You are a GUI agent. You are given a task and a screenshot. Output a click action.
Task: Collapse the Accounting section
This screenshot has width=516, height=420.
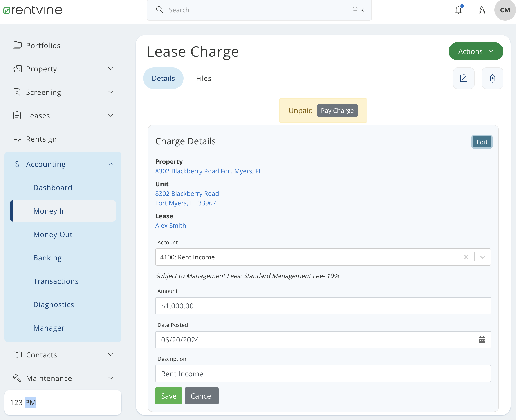tap(111, 164)
